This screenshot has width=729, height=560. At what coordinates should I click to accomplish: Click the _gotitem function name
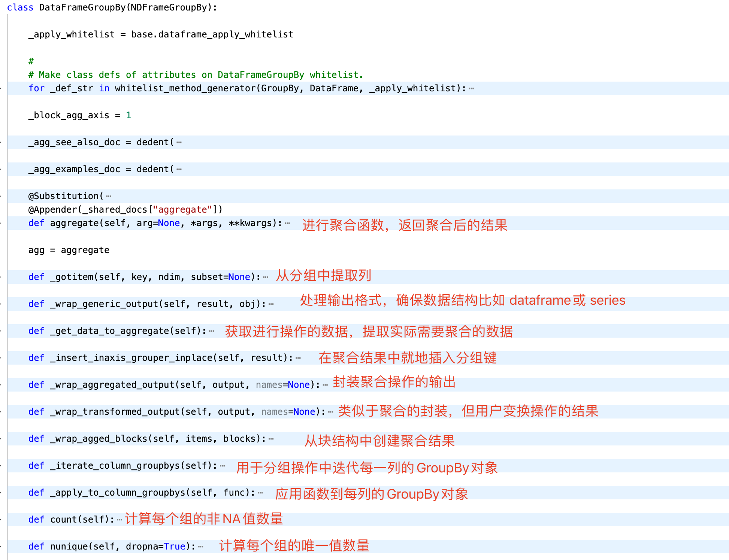[x=72, y=277]
